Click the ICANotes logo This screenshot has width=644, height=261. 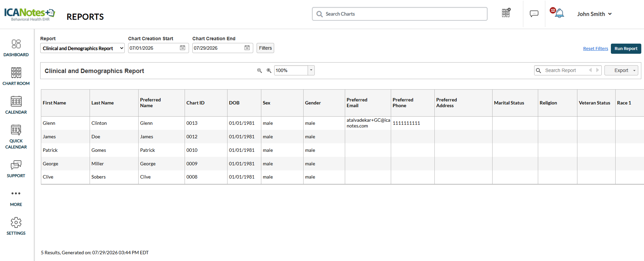29,14
